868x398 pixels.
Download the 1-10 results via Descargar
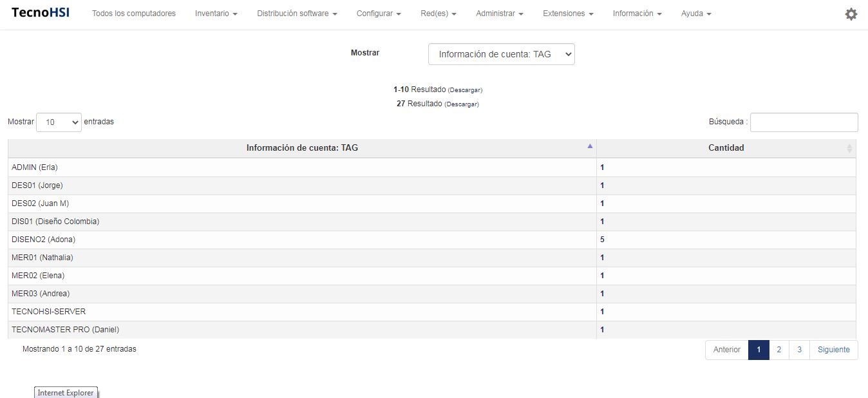pos(465,90)
